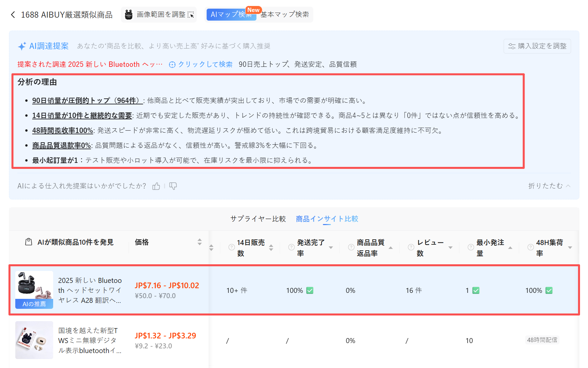
Task: Click green checkmark beside minimum order 1
Action: click(476, 291)
